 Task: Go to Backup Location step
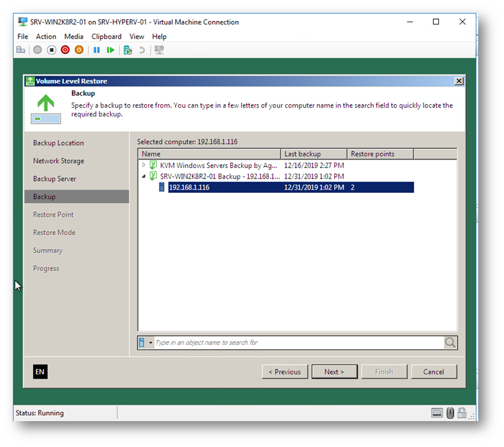tap(58, 143)
